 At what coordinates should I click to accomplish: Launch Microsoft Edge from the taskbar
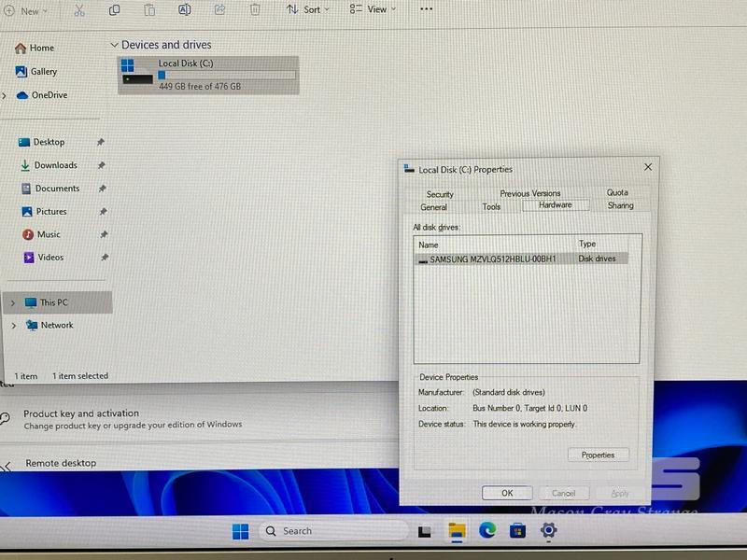pos(487,530)
